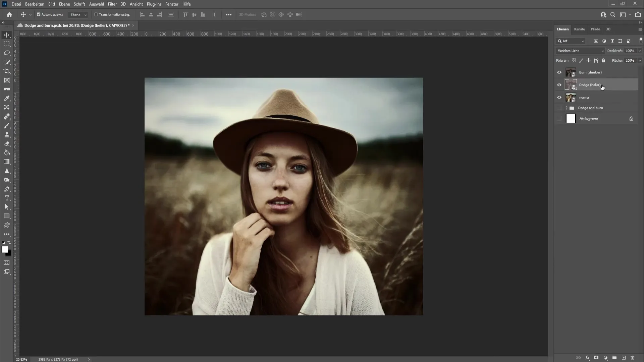Switch to the Kanäle tab

click(x=579, y=29)
